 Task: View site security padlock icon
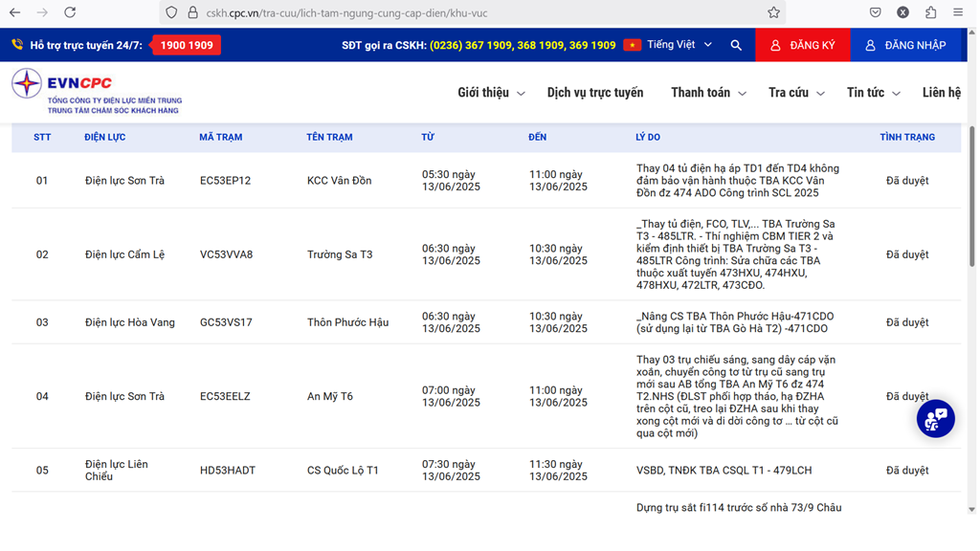point(193,12)
